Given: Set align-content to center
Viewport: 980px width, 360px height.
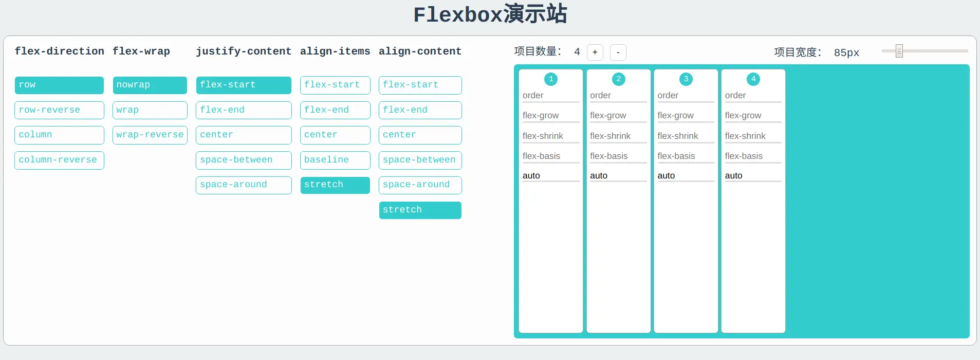Looking at the screenshot, I should pos(420,135).
